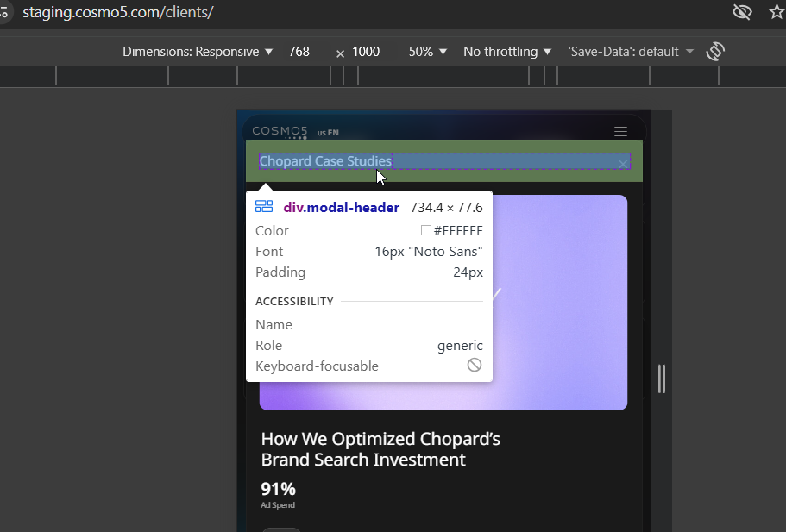
Task: Open the US EN language selector
Action: [328, 133]
